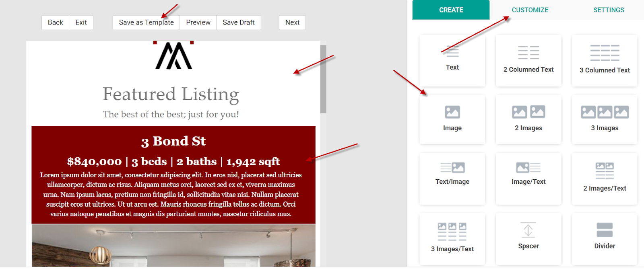Insert a Spacer block
This screenshot has width=644, height=269.
tap(528, 238)
